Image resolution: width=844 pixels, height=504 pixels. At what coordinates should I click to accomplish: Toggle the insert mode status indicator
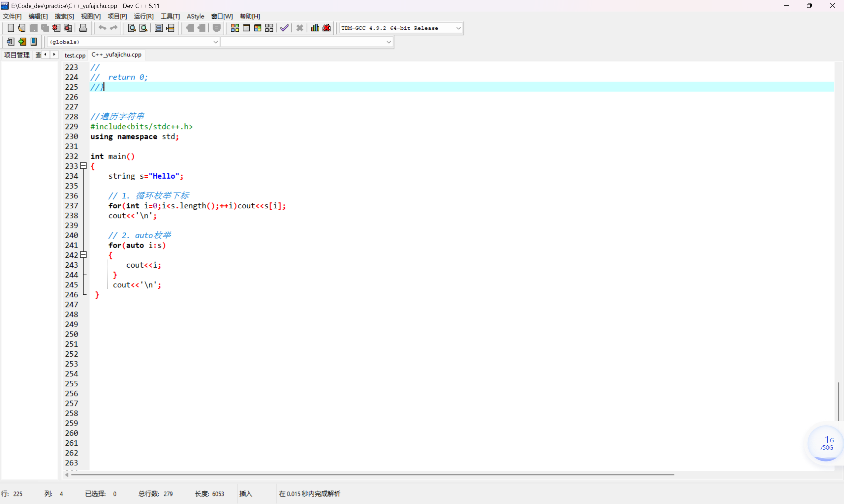pyautogui.click(x=246, y=493)
